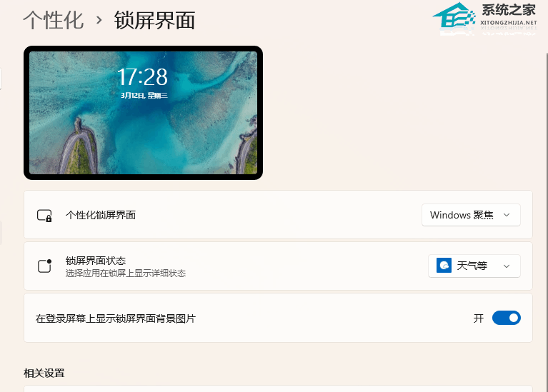Click the 17:28 clock in preview

click(x=143, y=77)
